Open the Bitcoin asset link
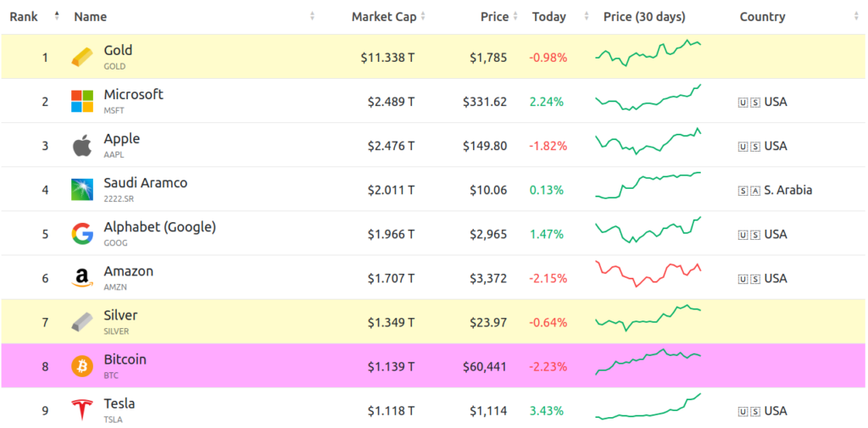The width and height of the screenshot is (868, 428). [125, 359]
